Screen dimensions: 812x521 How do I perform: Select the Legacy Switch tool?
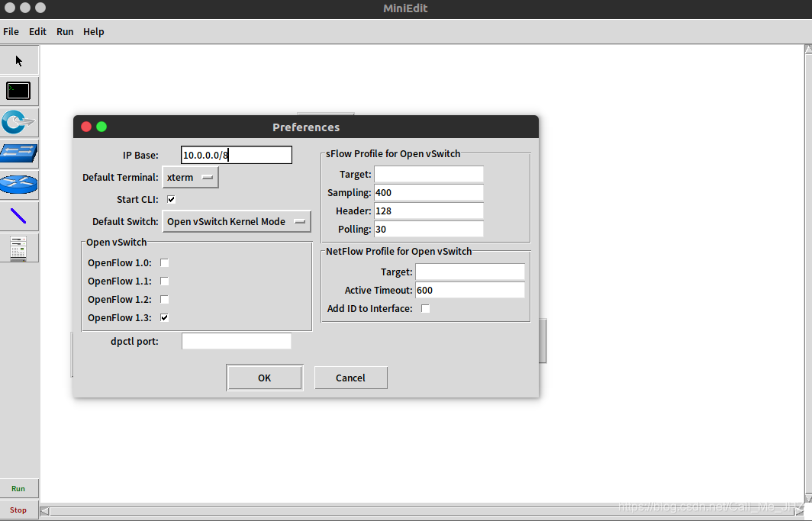[19, 153]
